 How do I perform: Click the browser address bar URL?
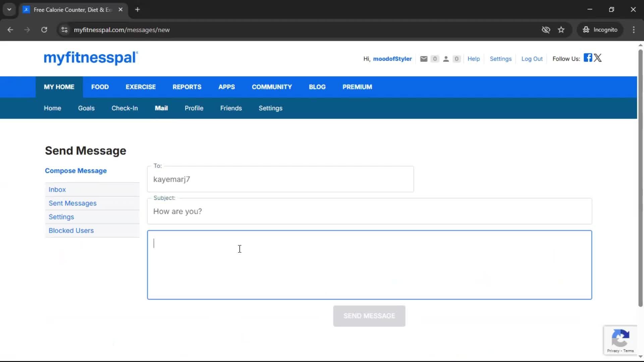[122, 30]
